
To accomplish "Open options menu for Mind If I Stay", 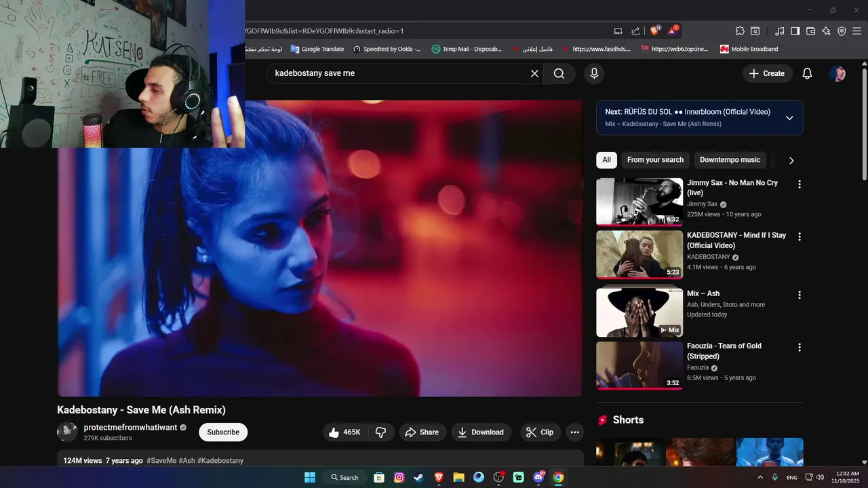I will tap(800, 237).
